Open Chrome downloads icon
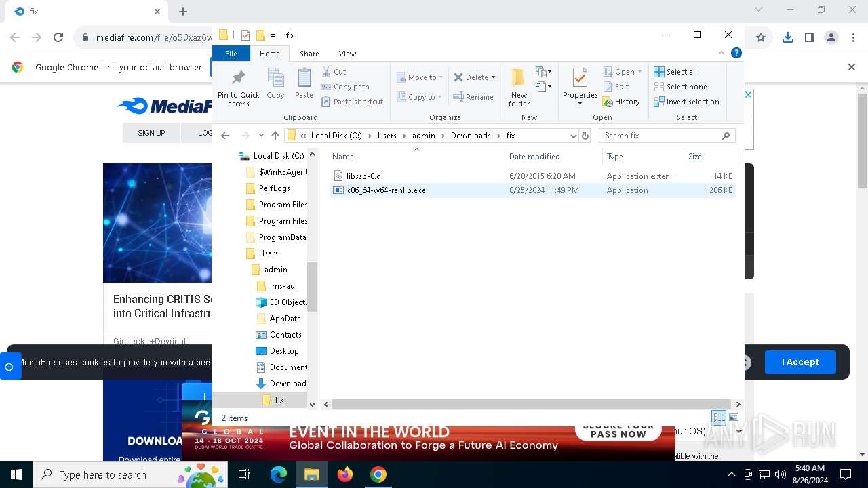This screenshot has width=868, height=488. click(787, 37)
